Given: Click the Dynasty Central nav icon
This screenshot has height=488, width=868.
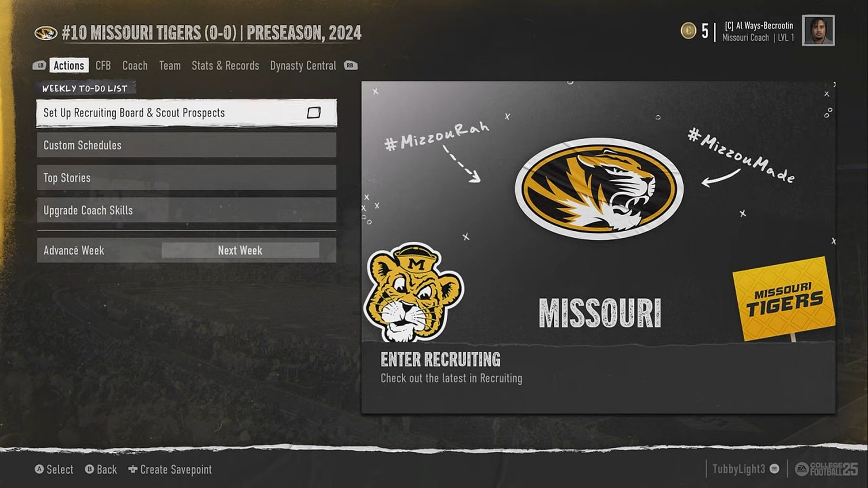Looking at the screenshot, I should coord(303,66).
